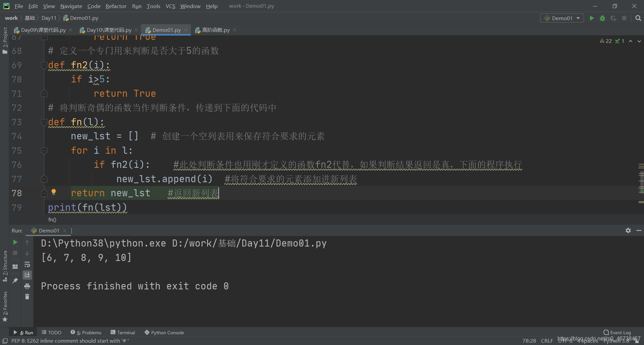Pin the Run tab
644x345 pixels.
coord(15,281)
